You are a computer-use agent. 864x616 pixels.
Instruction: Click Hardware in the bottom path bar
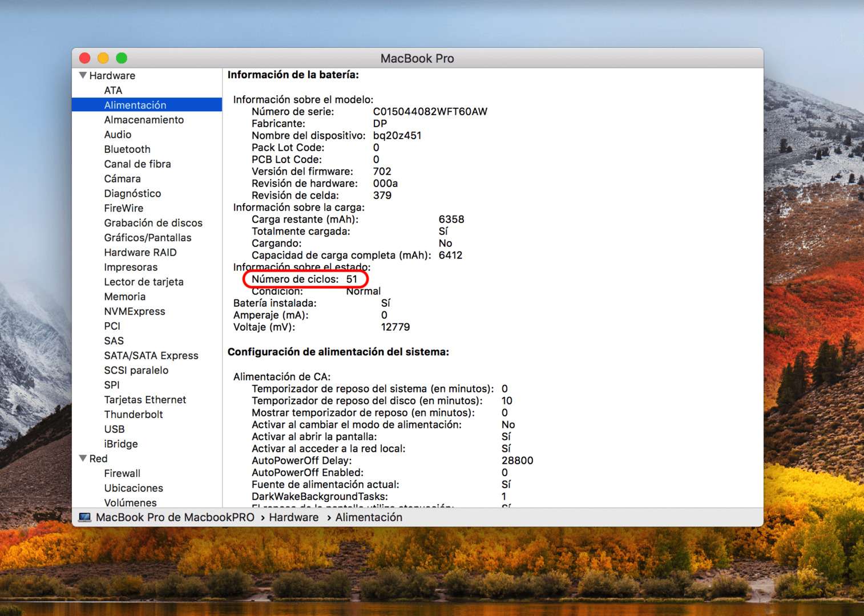294,517
